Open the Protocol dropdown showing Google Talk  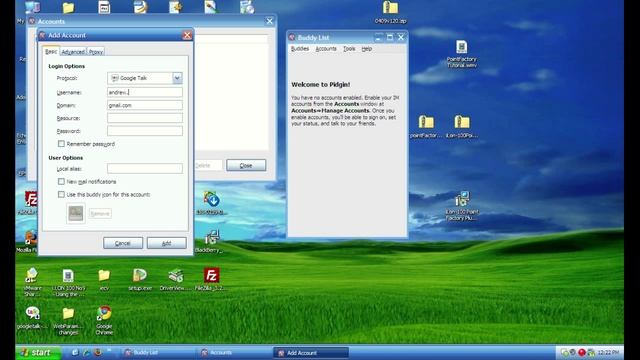click(144, 78)
